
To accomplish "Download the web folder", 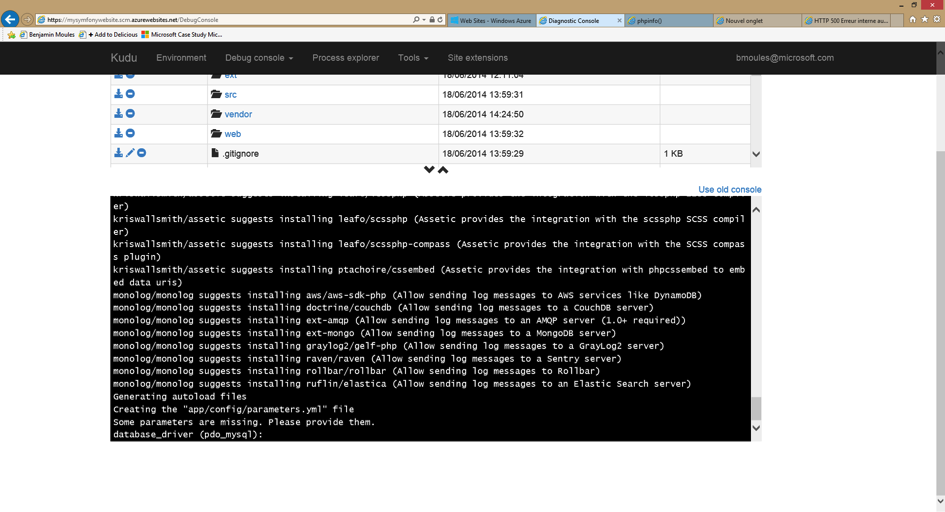I will 118,133.
